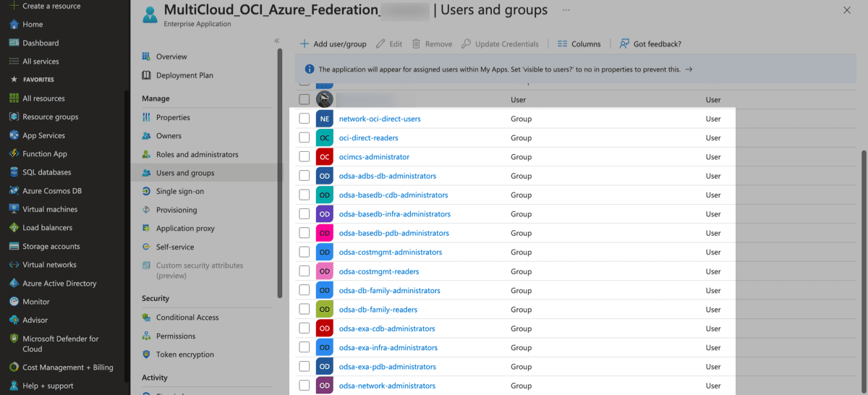The width and height of the screenshot is (868, 395).
Task: Click the All resources grid icon
Action: [14, 98]
